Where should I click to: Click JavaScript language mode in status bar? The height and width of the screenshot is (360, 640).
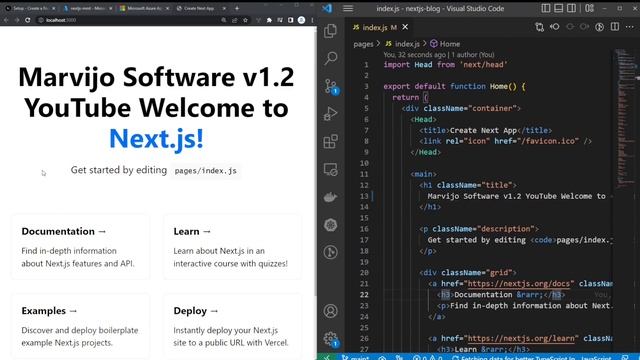(x=596, y=358)
